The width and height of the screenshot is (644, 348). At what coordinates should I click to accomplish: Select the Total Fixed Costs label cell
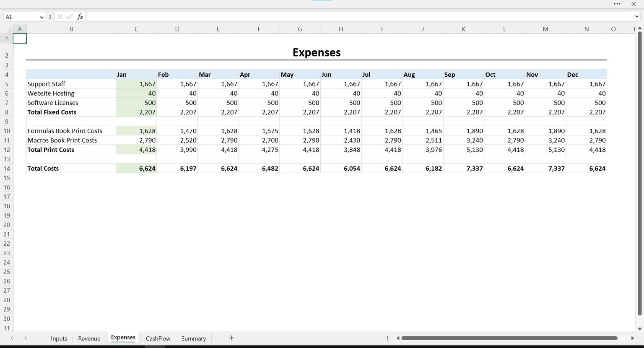pyautogui.click(x=71, y=112)
